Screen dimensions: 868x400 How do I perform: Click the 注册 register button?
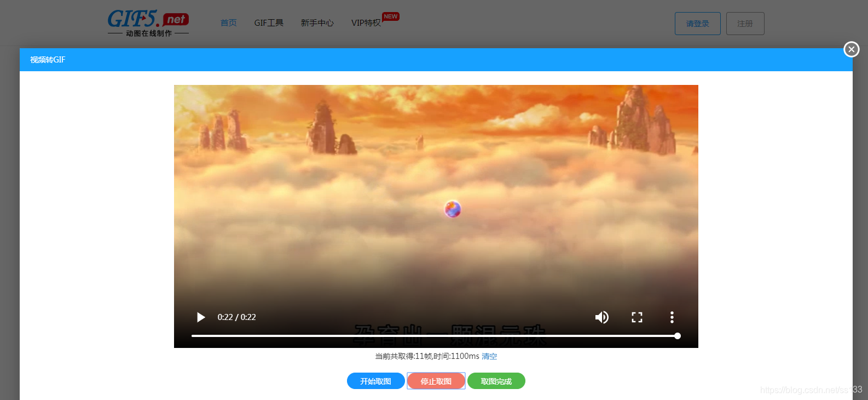[x=745, y=24]
